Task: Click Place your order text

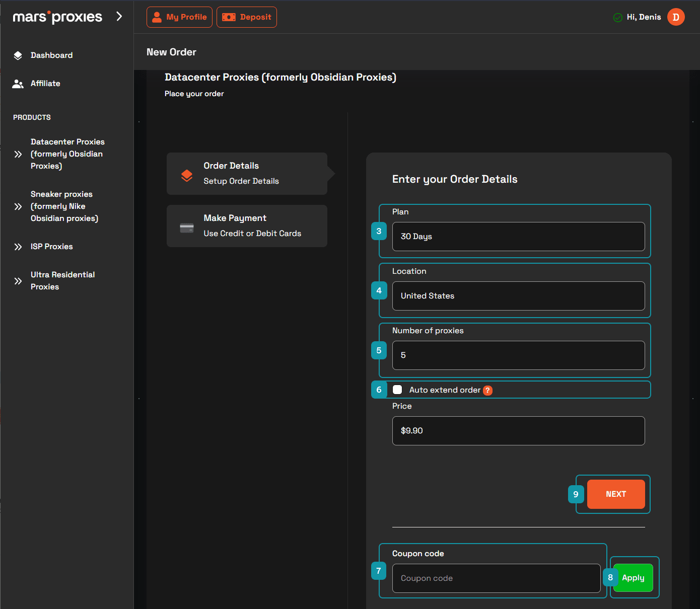Action: pyautogui.click(x=194, y=94)
